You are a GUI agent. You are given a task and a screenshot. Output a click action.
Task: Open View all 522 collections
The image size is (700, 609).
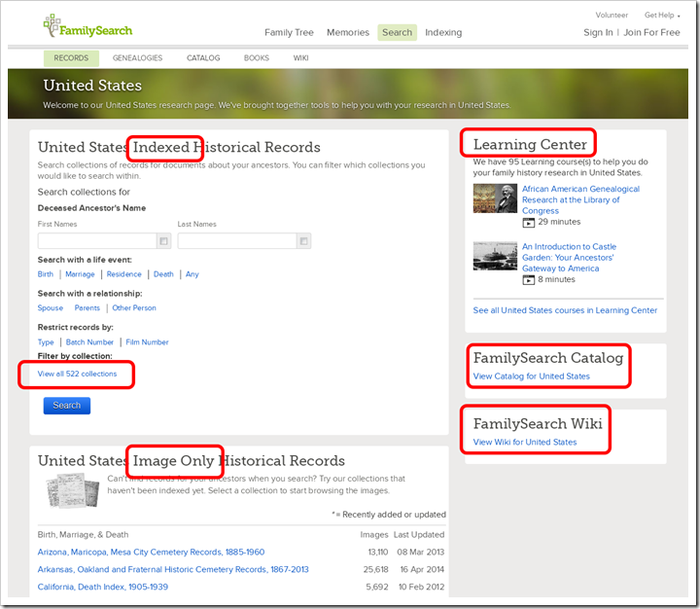(77, 374)
